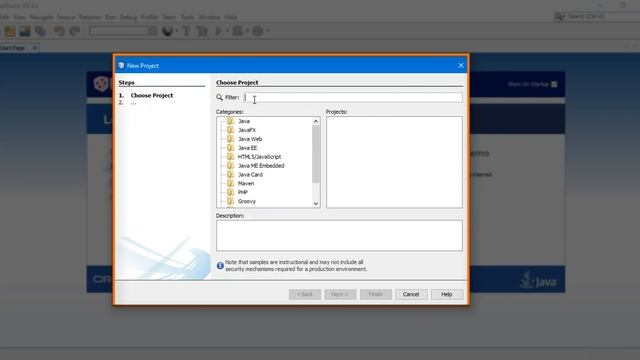Select the Groovy category
Screen dimensions: 640x360
[247, 202]
